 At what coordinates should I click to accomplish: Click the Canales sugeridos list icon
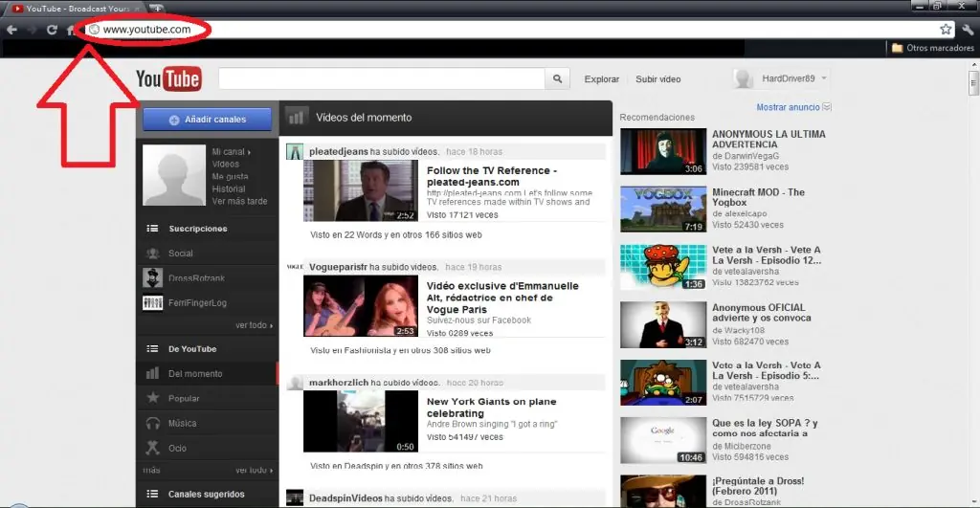152,494
